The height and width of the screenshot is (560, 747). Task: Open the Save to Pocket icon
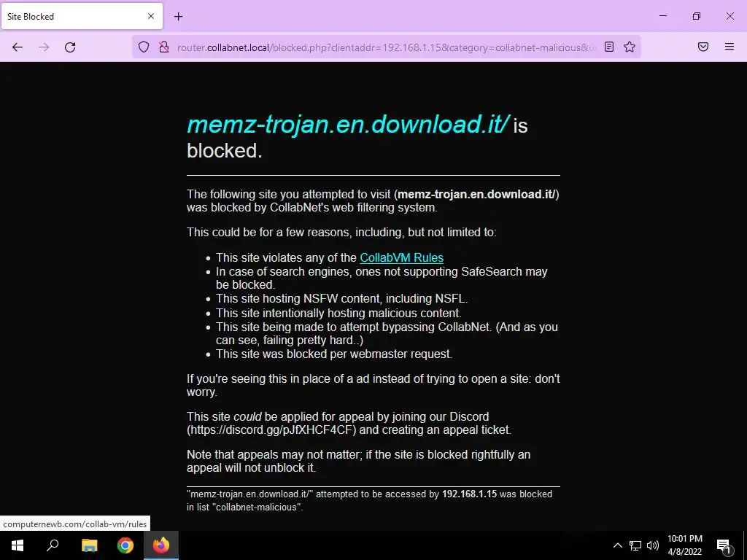point(703,47)
